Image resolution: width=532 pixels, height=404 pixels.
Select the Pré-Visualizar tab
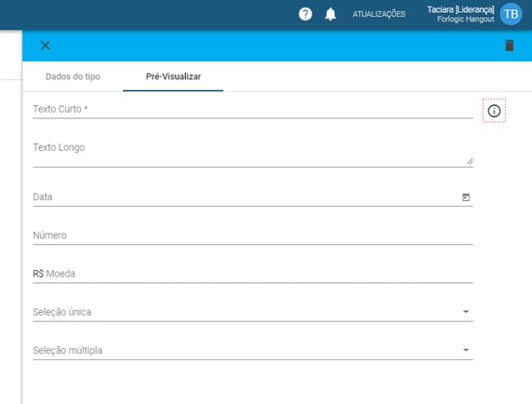click(173, 76)
